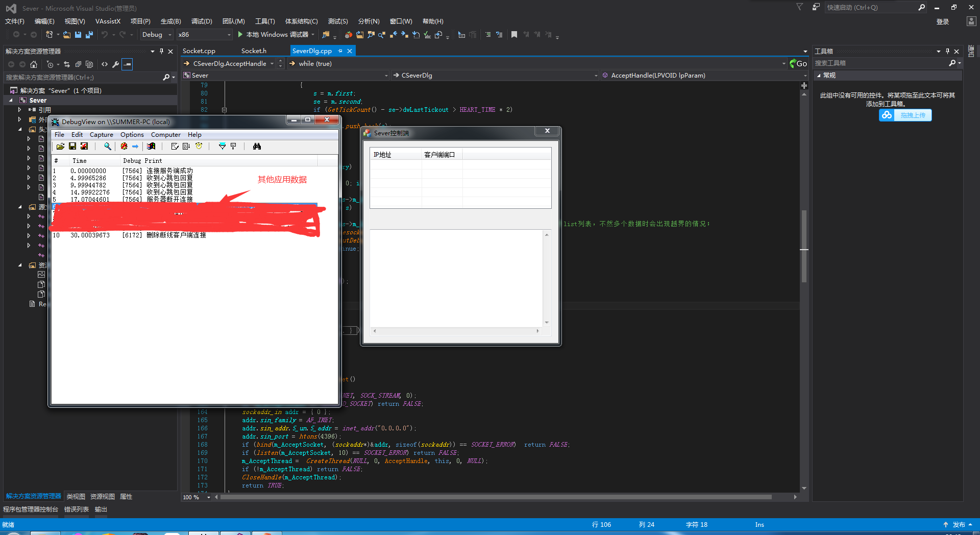This screenshot has height=535, width=980.
Task: Click the bookmark toggle icon in toolbar
Action: click(514, 35)
